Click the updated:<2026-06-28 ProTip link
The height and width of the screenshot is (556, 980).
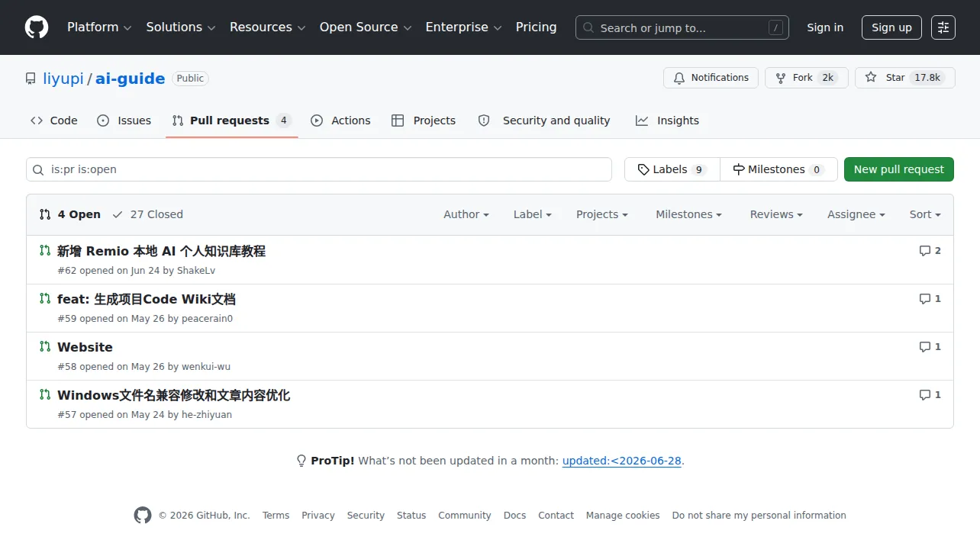coord(621,461)
